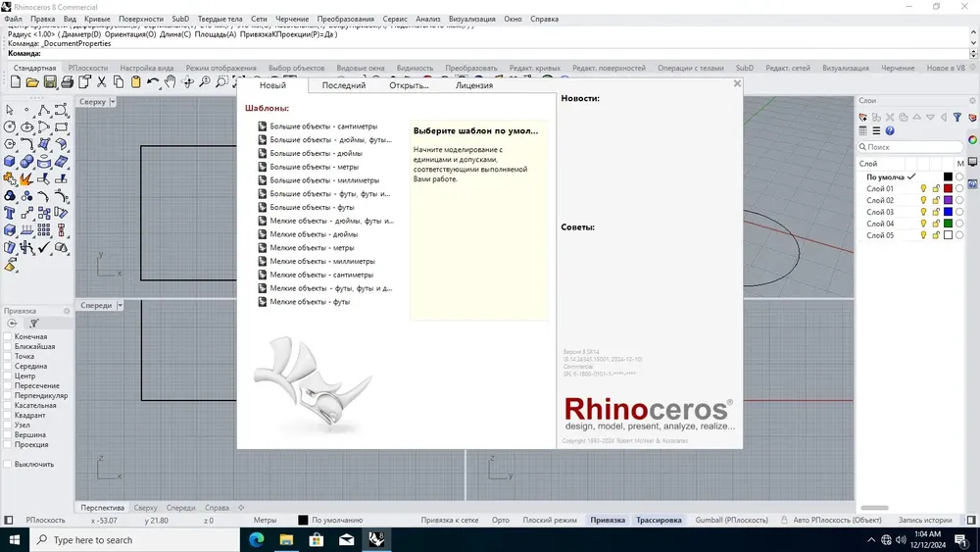Choose template Мелкие объекты - миллиметры
The image size is (980, 552).
tap(321, 262)
